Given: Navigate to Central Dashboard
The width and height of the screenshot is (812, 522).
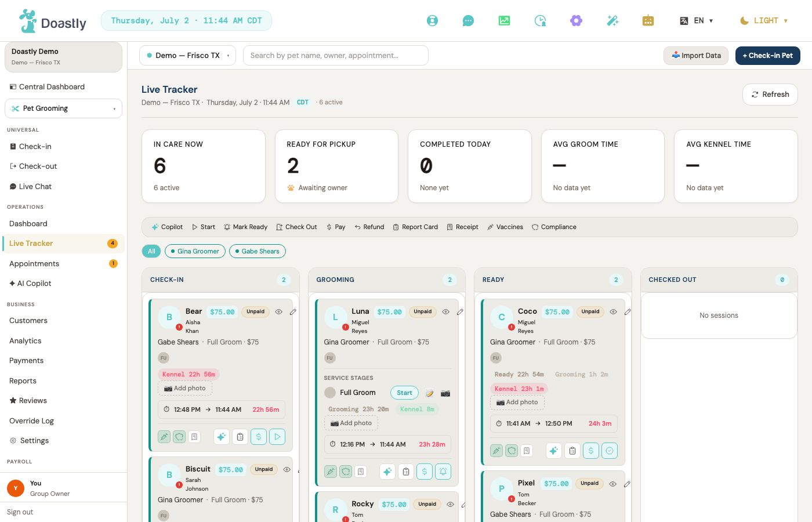Looking at the screenshot, I should click(63, 87).
